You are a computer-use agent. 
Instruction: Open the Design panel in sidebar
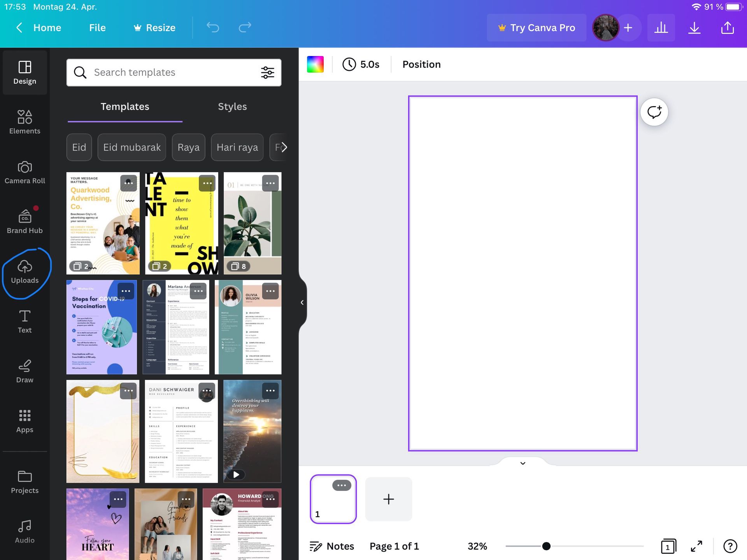(25, 73)
